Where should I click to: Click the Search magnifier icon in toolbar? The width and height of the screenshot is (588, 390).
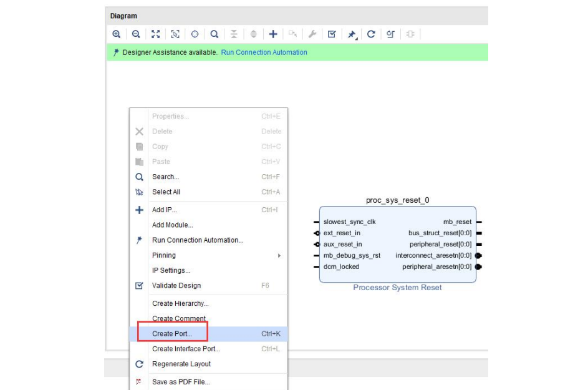pyautogui.click(x=214, y=34)
